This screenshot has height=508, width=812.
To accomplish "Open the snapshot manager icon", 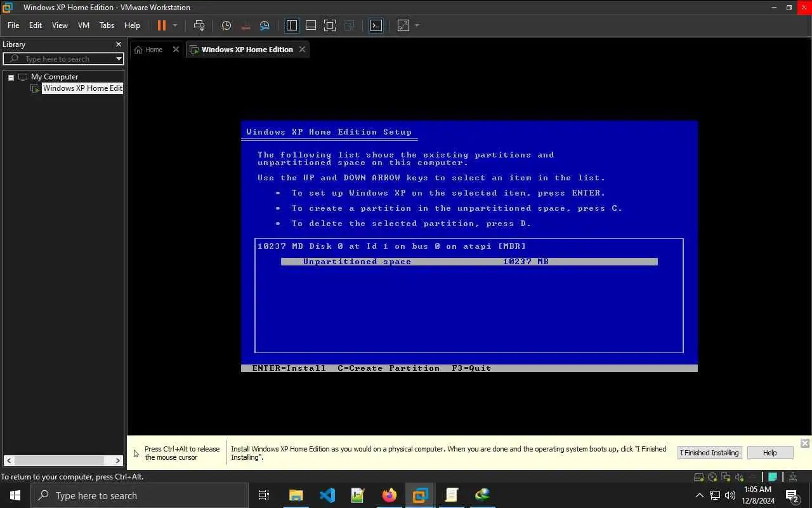I will click(x=265, y=25).
